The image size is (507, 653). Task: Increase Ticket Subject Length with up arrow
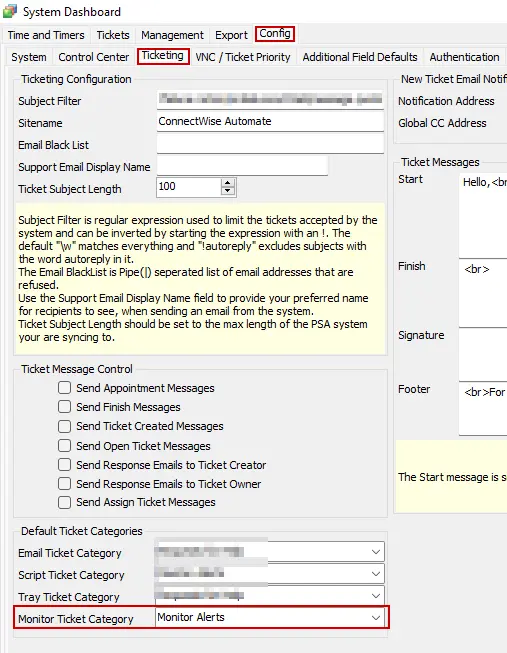coord(227,183)
